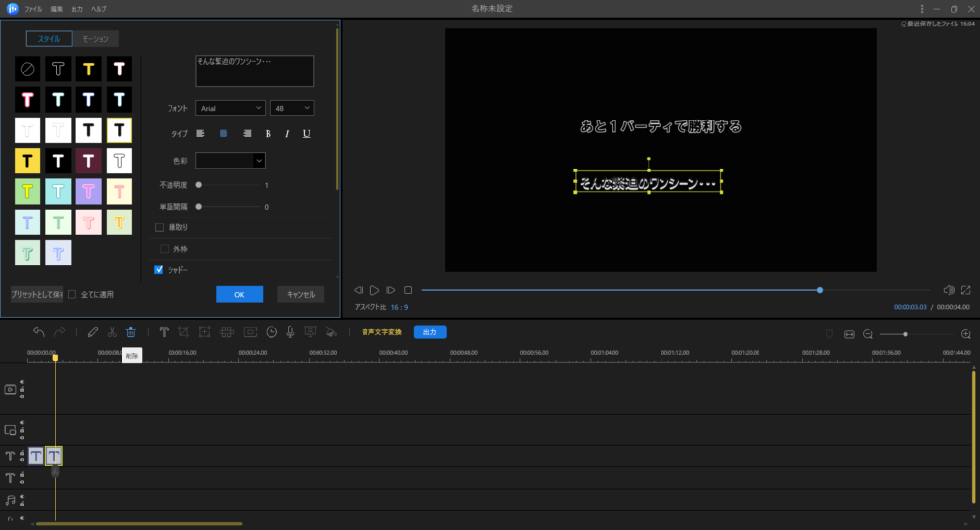Viewport: 980px width, 530px height.
Task: Select the no-style preset icon
Action: (x=27, y=69)
